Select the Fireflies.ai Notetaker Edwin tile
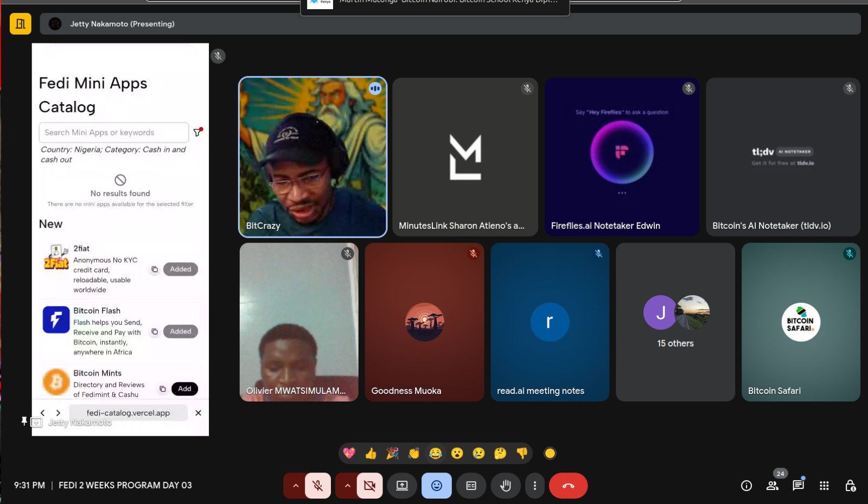The height and width of the screenshot is (504, 868). click(622, 157)
